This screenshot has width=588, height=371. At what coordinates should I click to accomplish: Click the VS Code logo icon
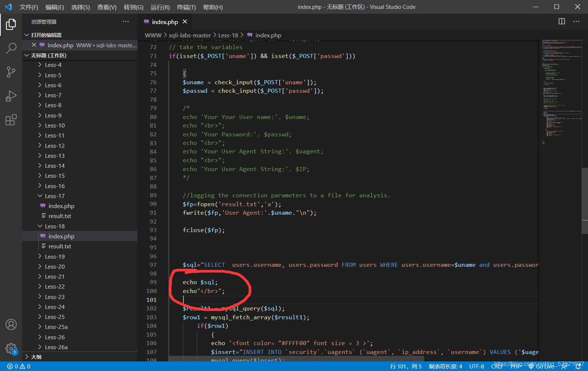tap(8, 7)
